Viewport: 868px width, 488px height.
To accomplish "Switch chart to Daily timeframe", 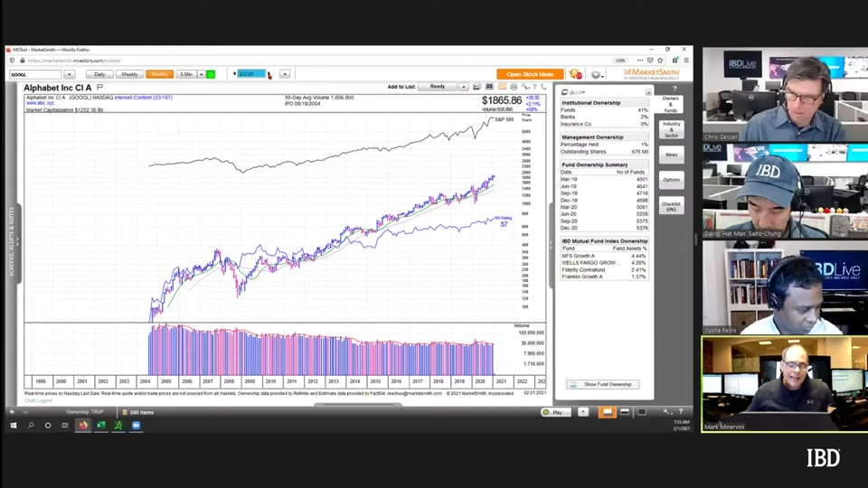I will pyautogui.click(x=99, y=74).
